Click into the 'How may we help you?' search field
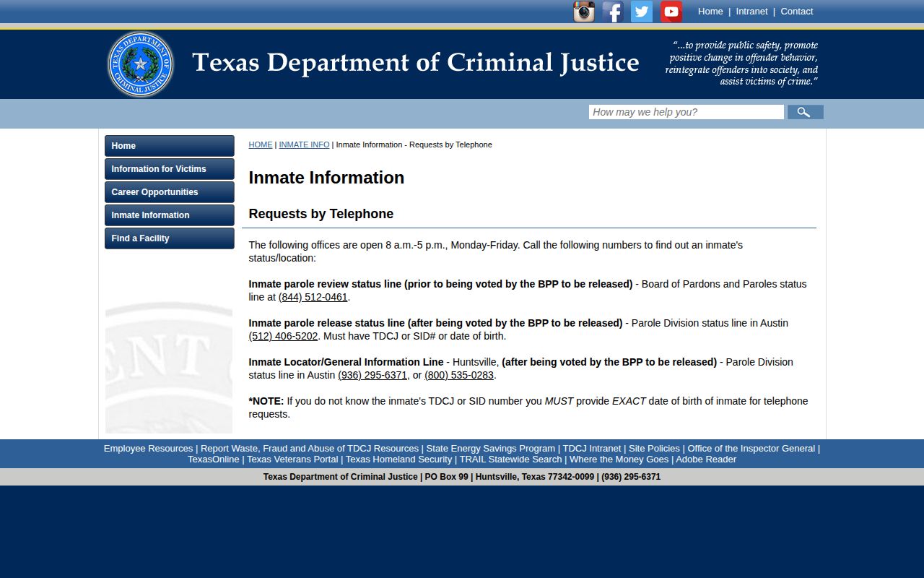This screenshot has width=924, height=578. click(x=687, y=112)
